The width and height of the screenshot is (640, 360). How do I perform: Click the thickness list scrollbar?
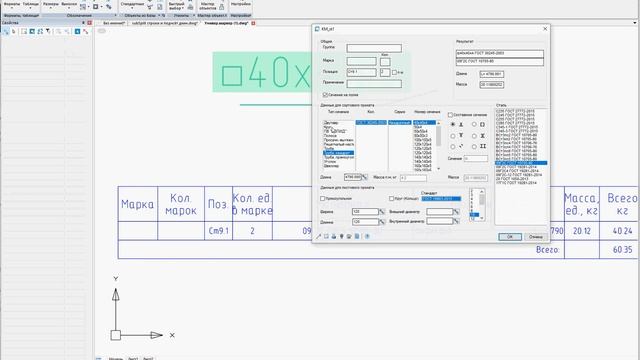(482, 200)
